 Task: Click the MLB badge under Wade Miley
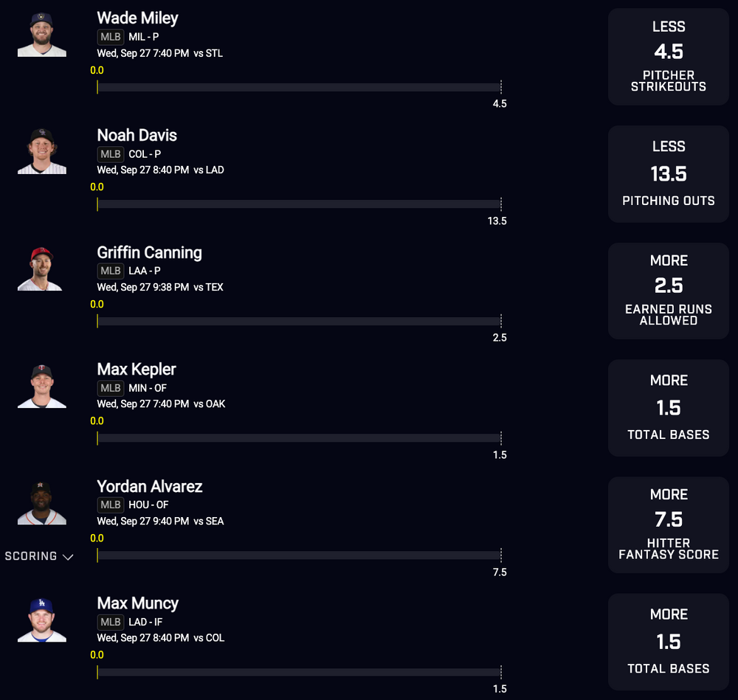click(x=111, y=37)
